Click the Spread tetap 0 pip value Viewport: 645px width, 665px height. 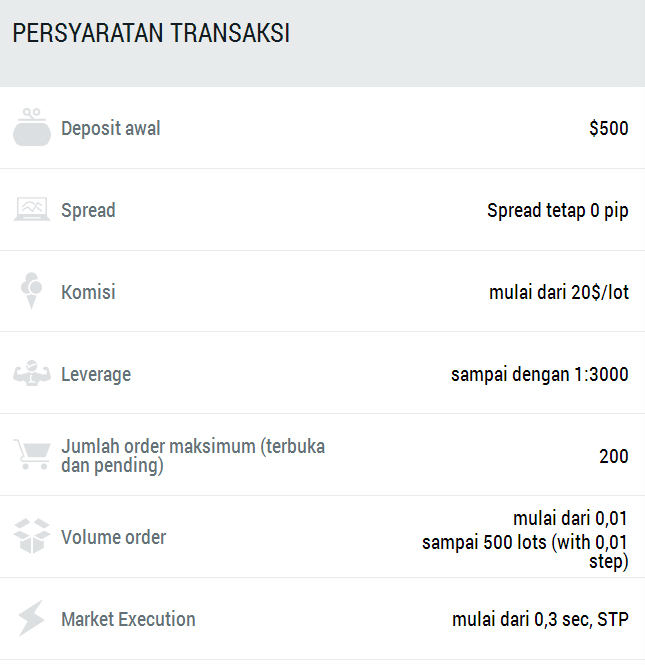pos(558,210)
